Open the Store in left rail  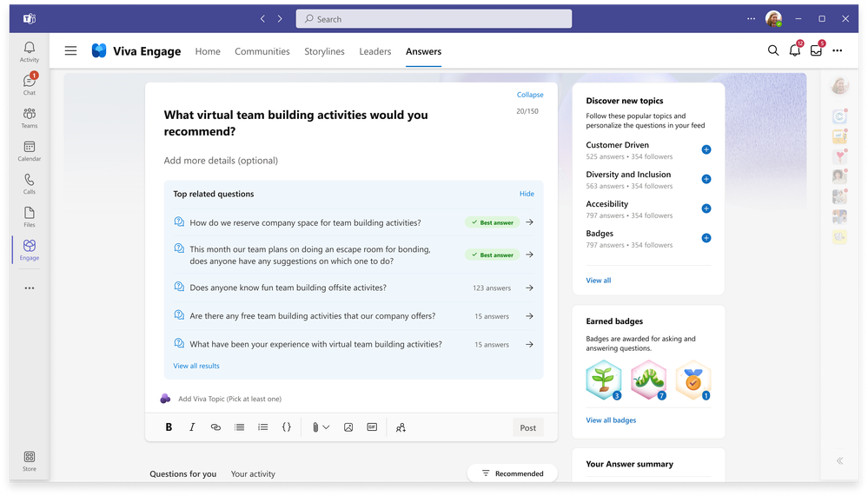click(30, 460)
